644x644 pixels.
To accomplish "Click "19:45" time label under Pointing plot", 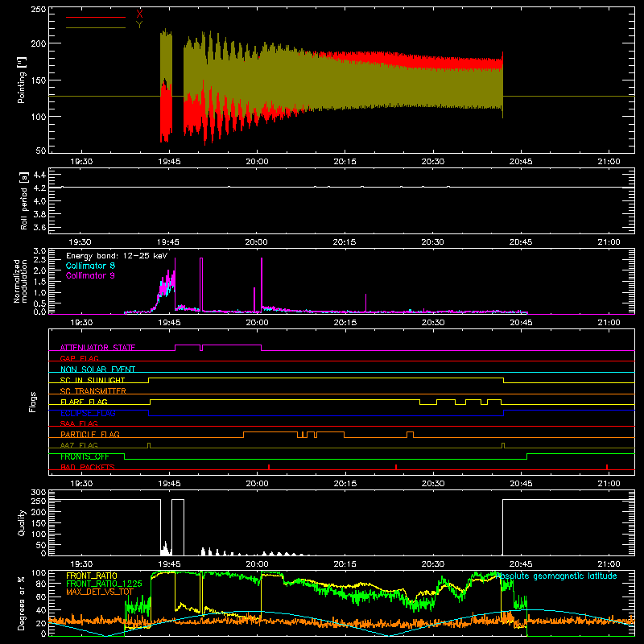I will (169, 162).
